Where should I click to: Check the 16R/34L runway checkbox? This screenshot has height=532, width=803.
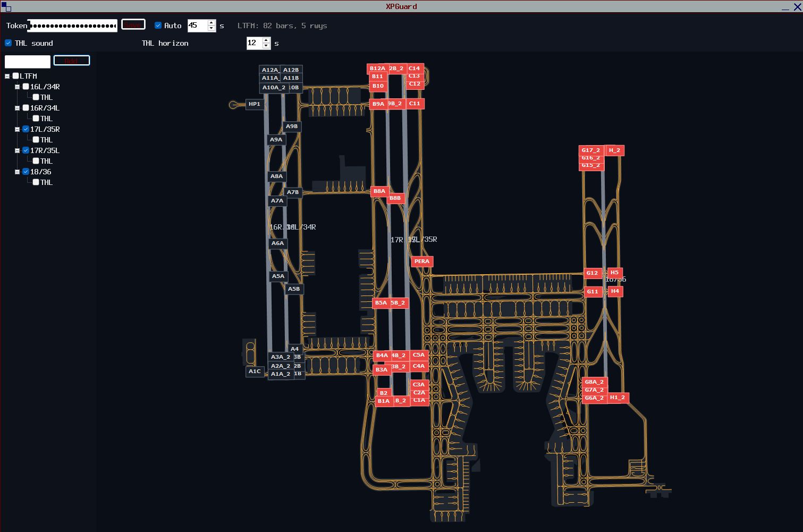(x=26, y=108)
